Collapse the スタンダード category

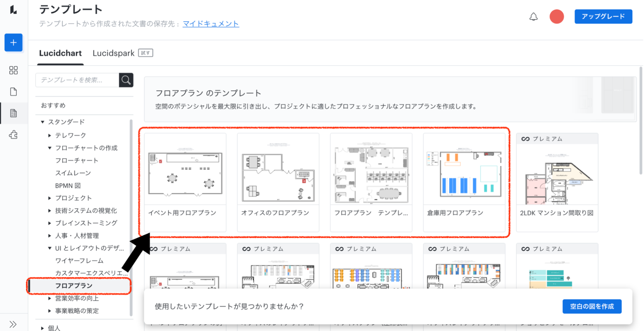tap(43, 122)
